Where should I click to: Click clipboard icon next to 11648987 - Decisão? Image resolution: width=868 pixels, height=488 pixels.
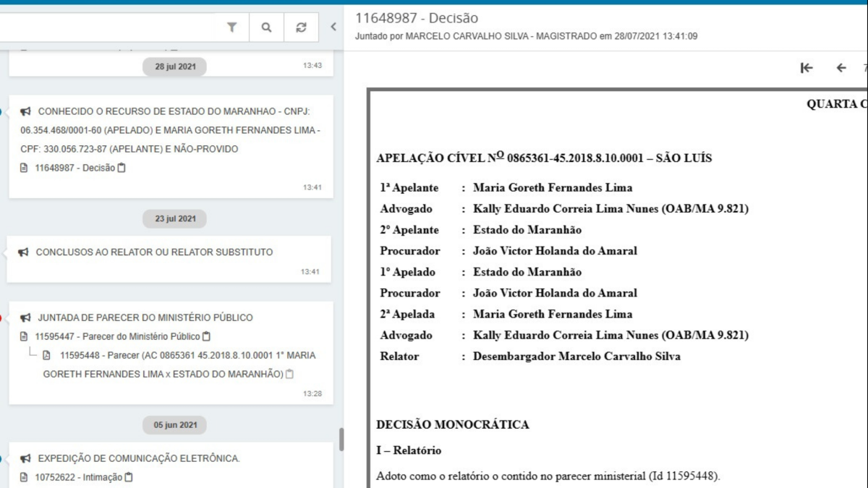pos(122,168)
